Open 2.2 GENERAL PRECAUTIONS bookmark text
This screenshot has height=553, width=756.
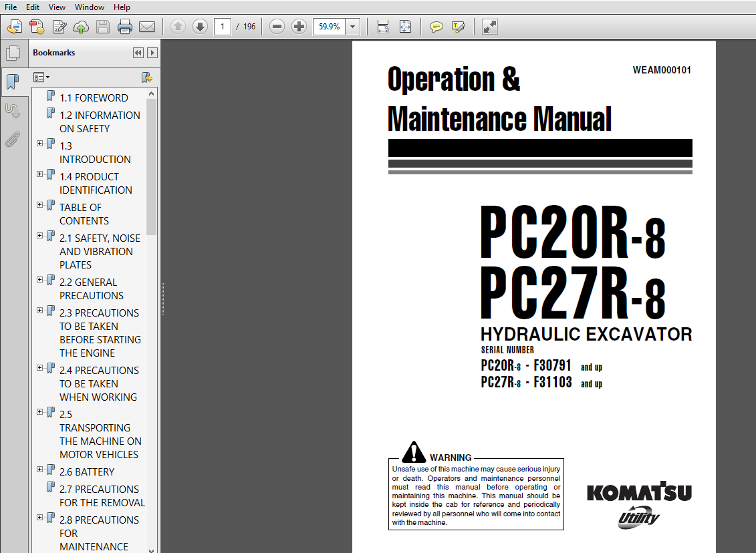(x=91, y=289)
